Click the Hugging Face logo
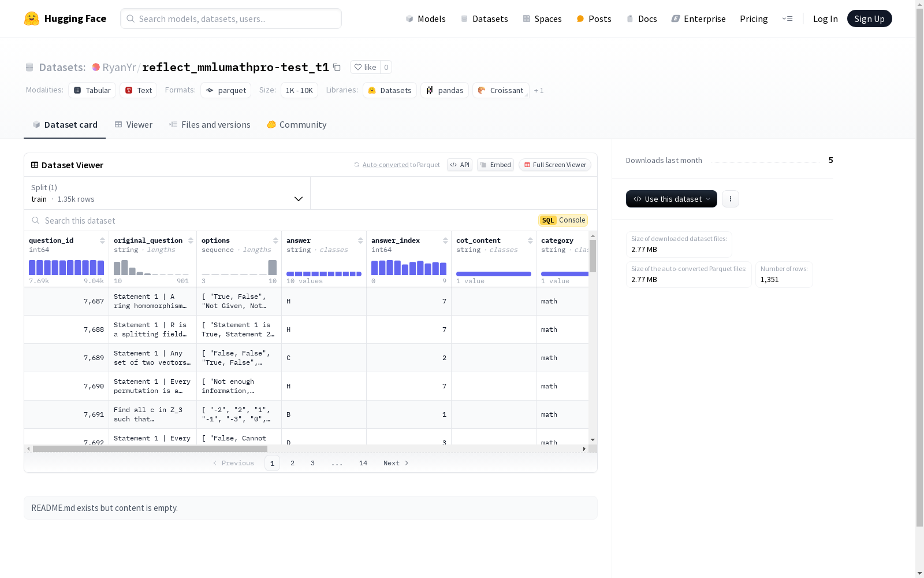 tap(65, 18)
